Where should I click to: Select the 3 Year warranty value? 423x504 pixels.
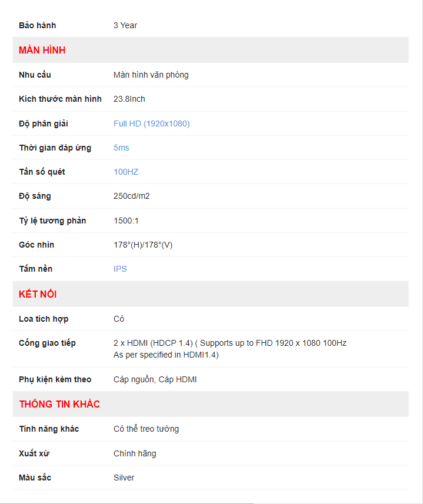coord(125,25)
